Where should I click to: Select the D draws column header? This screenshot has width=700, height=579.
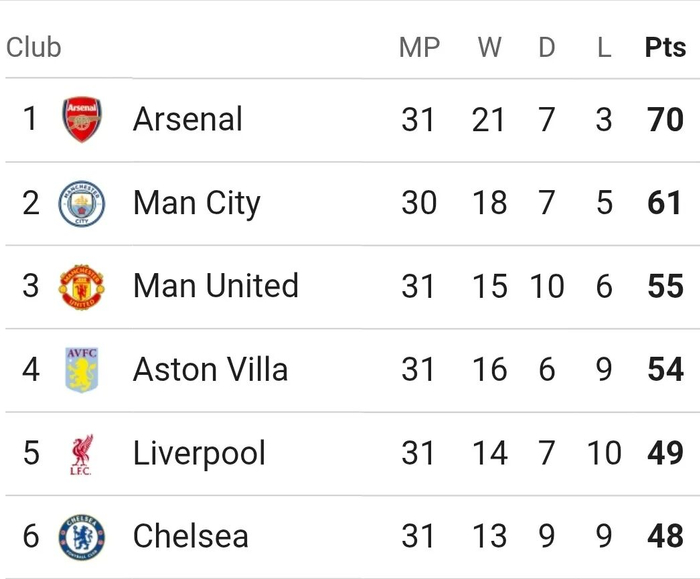click(546, 48)
